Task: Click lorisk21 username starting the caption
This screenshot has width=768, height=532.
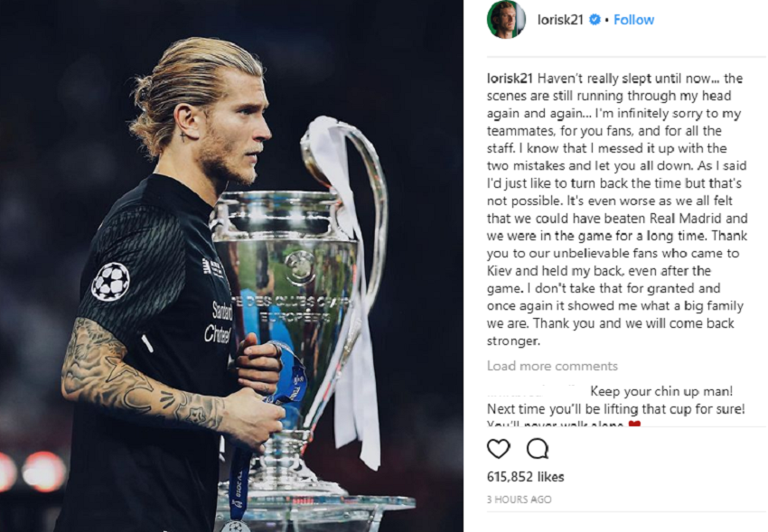Action: pos(510,79)
